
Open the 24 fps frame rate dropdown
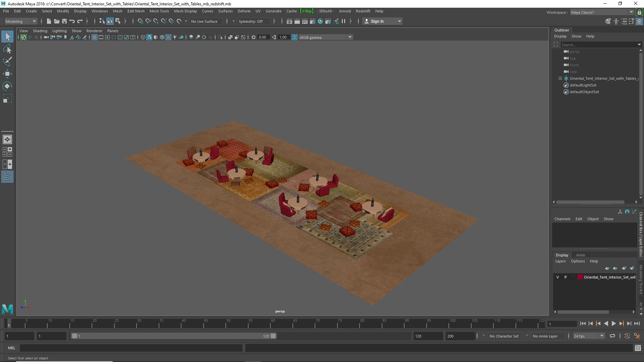tap(589, 336)
